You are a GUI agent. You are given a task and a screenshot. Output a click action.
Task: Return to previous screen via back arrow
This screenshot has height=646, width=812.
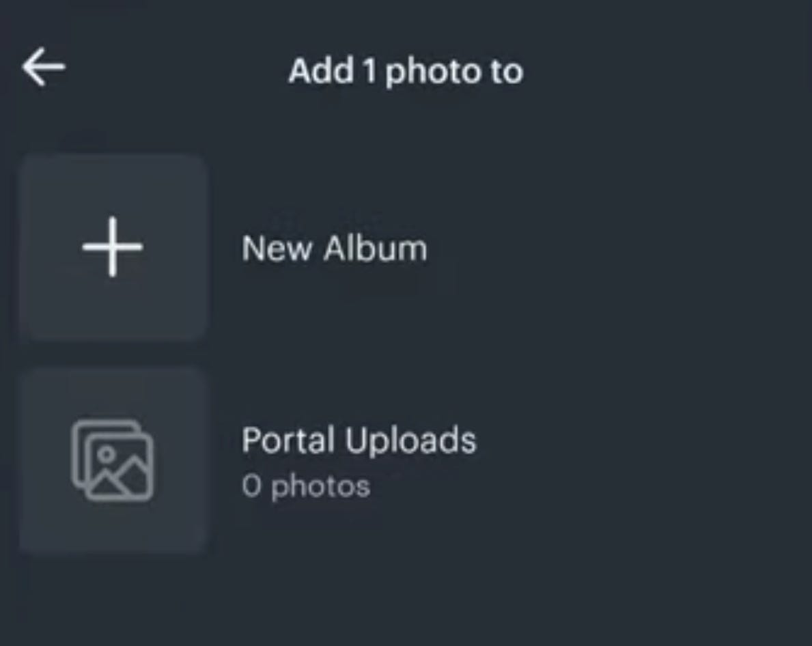[44, 67]
